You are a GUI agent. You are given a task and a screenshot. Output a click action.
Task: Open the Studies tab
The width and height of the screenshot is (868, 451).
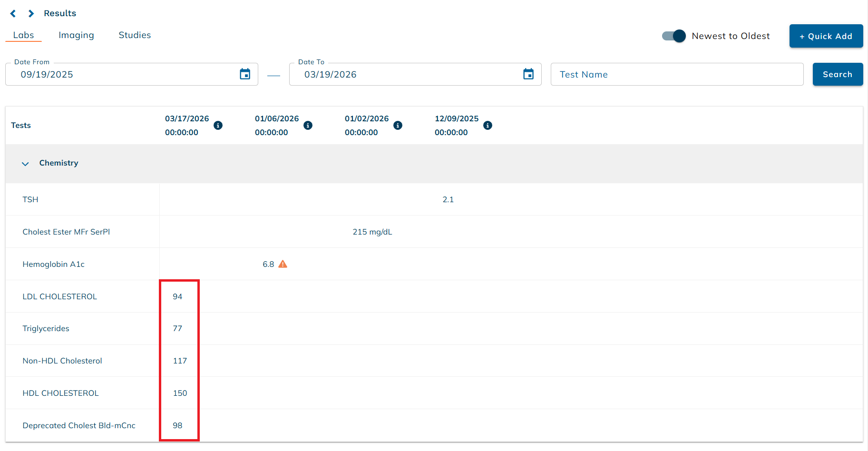(135, 35)
